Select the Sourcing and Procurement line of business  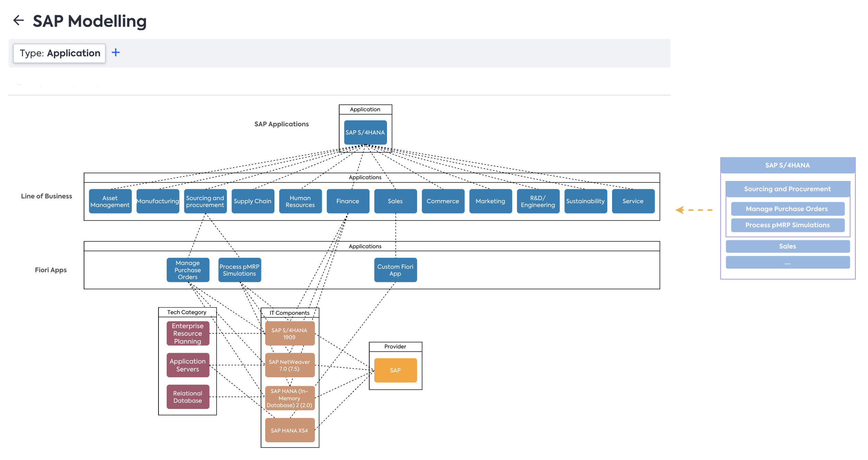(x=205, y=200)
